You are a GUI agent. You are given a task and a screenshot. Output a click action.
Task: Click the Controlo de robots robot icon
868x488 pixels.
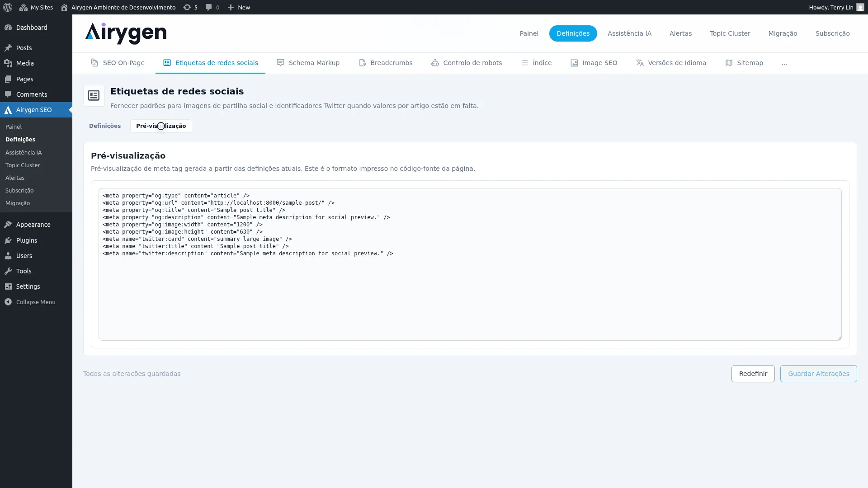click(x=435, y=63)
